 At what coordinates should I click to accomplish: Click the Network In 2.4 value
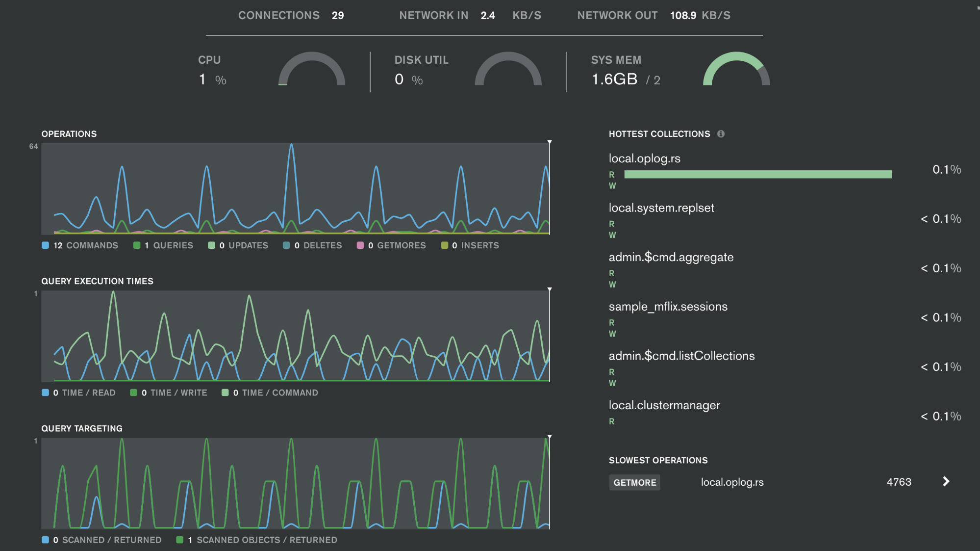[488, 16]
